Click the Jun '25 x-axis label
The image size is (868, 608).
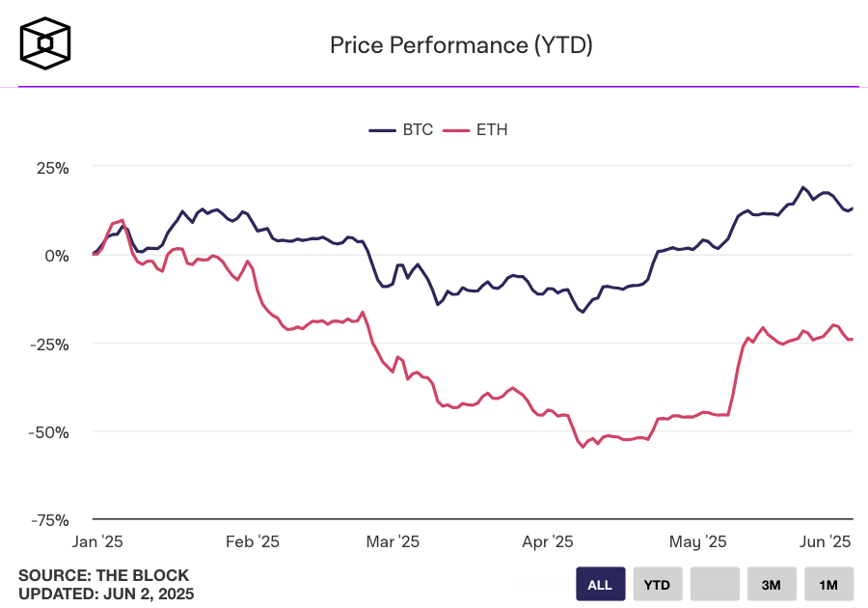pyautogui.click(x=827, y=542)
